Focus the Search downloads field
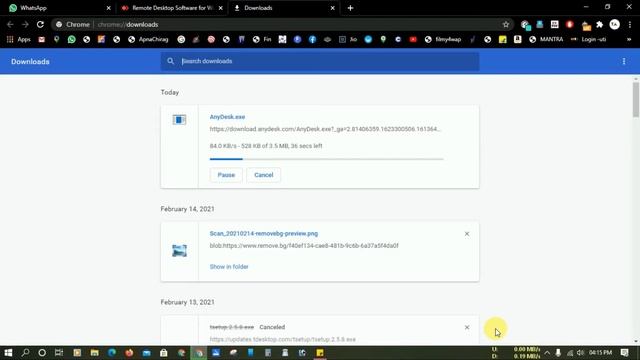The image size is (640, 360). pyautogui.click(x=320, y=61)
